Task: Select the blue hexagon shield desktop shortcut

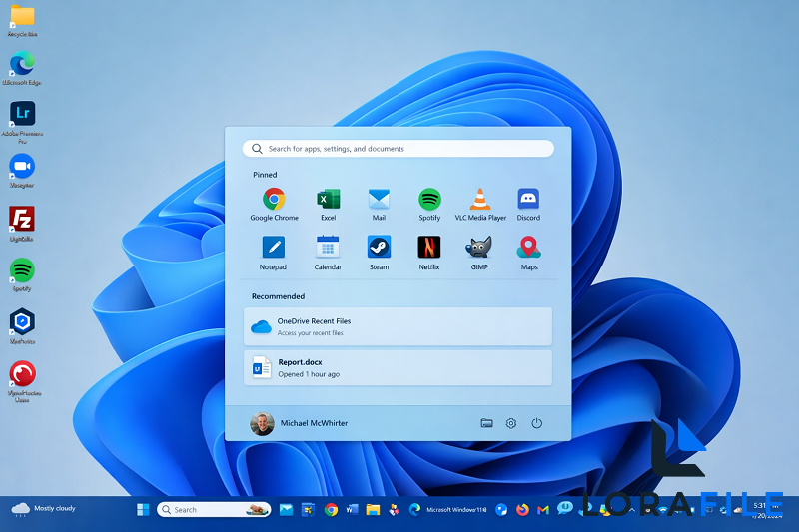Action: 22,326
